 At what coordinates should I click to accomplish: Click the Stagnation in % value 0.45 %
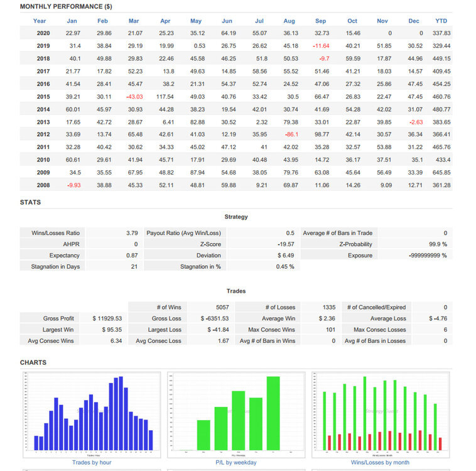pyautogui.click(x=285, y=267)
